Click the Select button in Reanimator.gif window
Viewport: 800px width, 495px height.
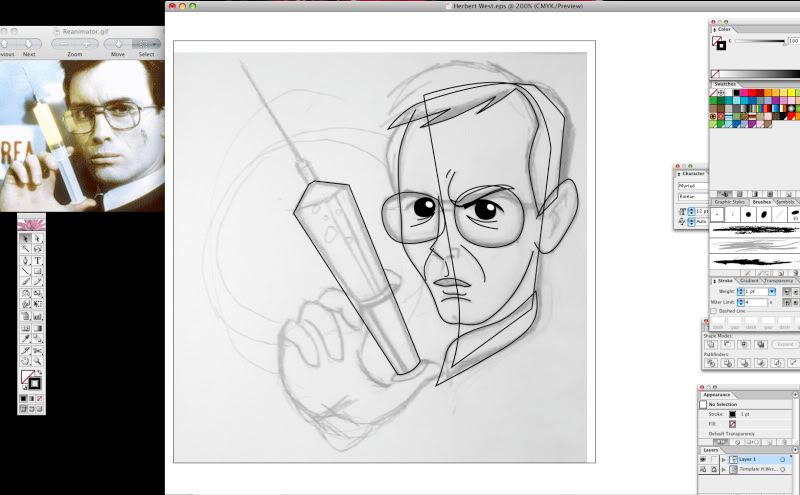coord(146,45)
